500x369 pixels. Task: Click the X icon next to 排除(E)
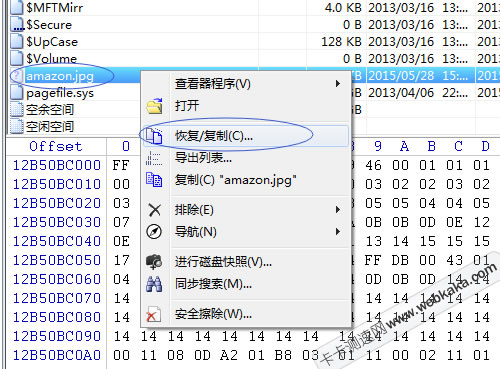coord(154,210)
